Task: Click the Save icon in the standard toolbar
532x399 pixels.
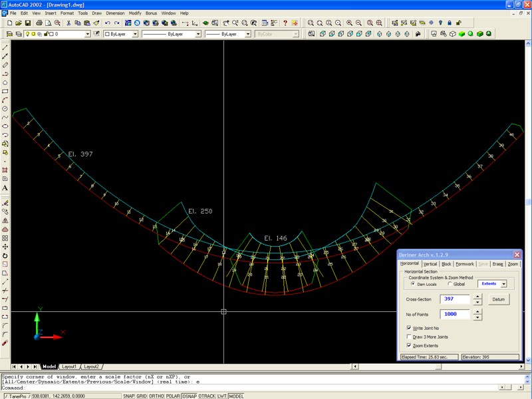Action: 28,23
